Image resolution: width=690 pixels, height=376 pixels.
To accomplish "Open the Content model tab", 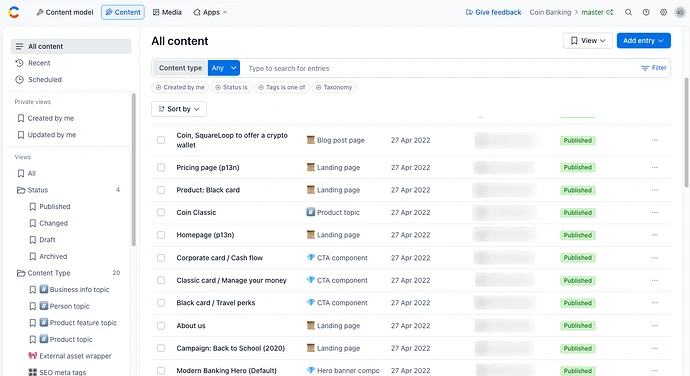I will coord(65,12).
